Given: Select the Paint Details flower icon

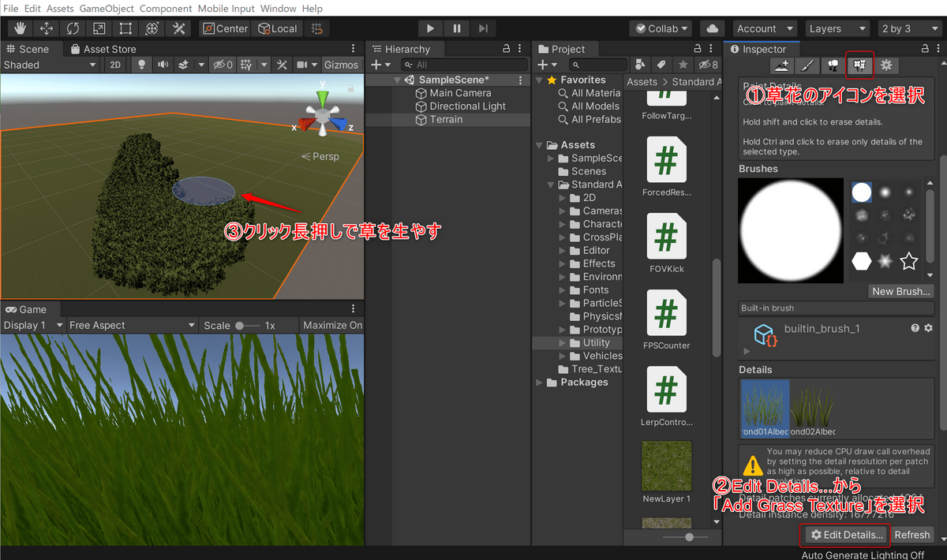Looking at the screenshot, I should (859, 65).
